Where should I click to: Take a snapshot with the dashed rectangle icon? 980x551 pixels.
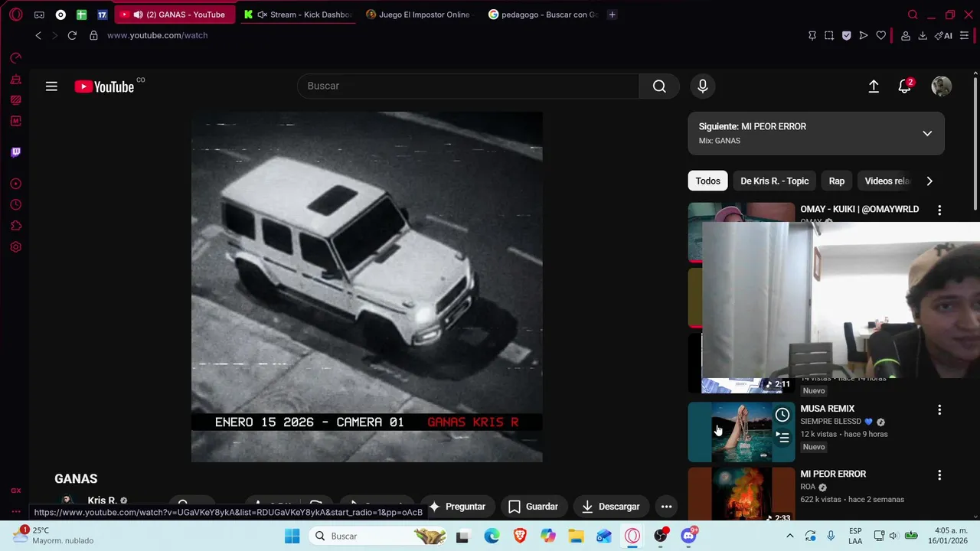(829, 35)
